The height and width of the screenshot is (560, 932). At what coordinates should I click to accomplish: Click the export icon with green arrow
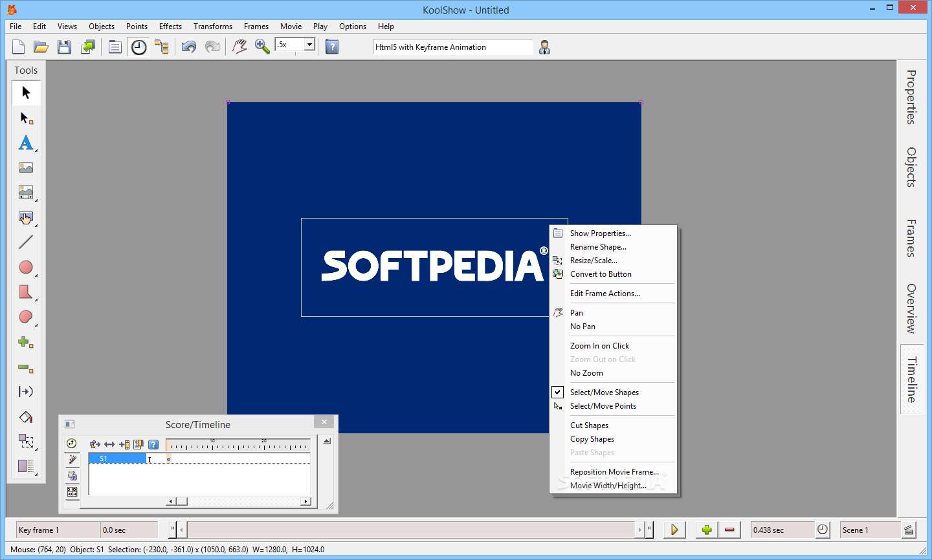[x=87, y=47]
